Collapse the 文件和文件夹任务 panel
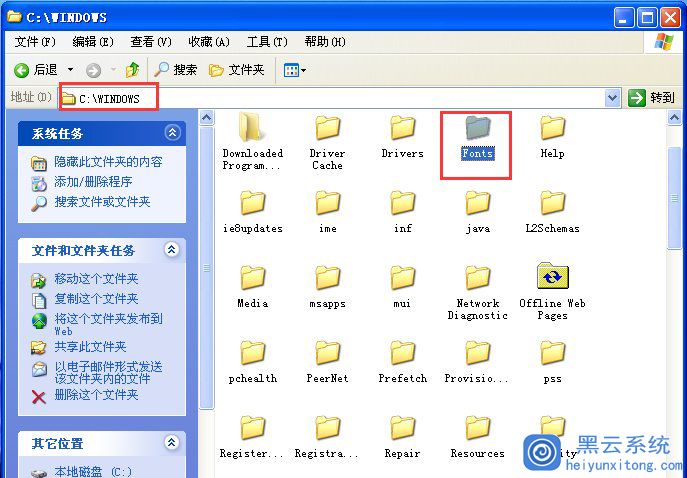This screenshot has width=687, height=478. click(x=171, y=250)
